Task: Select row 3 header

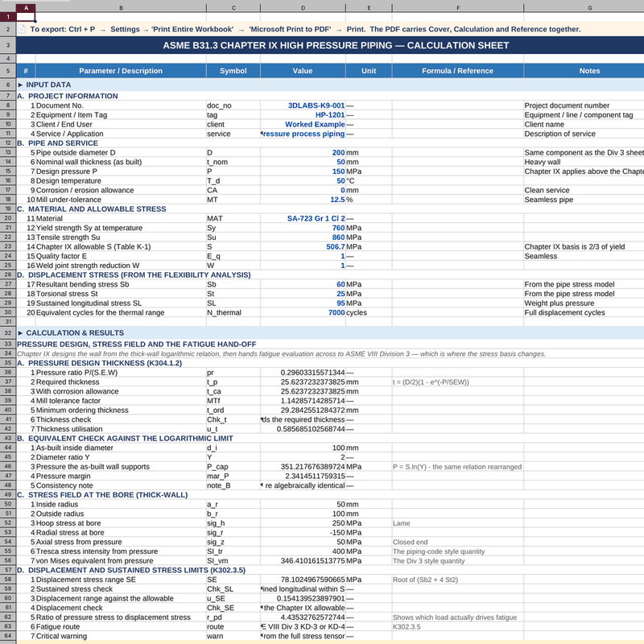Action: tap(8, 45)
